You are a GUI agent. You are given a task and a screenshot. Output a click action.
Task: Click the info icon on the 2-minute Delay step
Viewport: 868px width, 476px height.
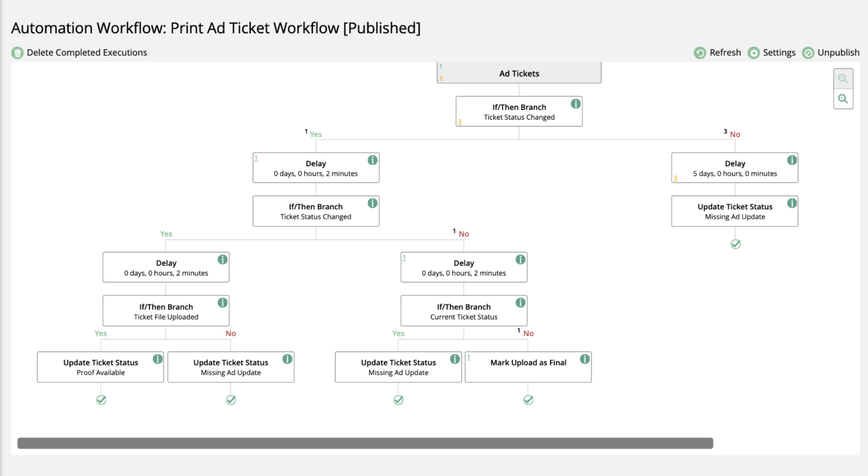click(x=372, y=160)
